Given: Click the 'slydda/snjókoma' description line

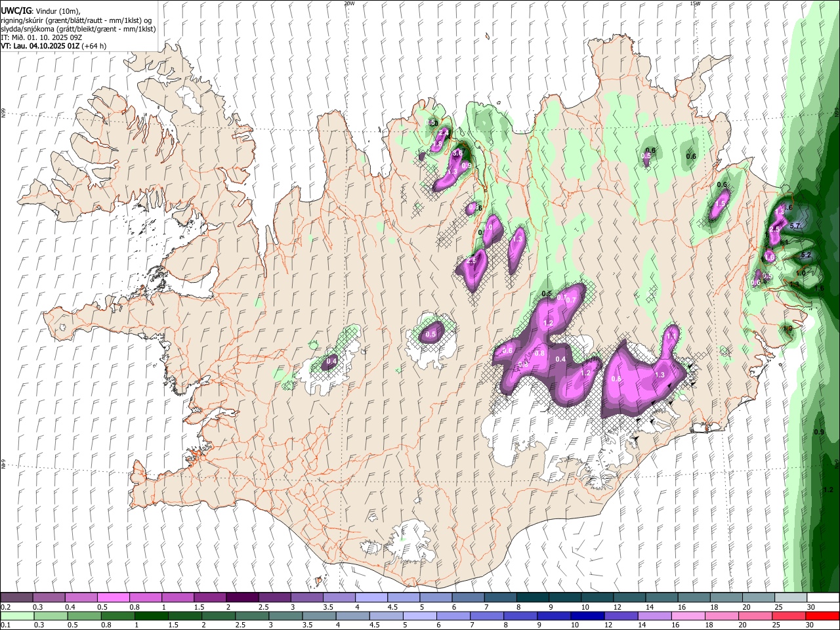Looking at the screenshot, I should [78, 29].
